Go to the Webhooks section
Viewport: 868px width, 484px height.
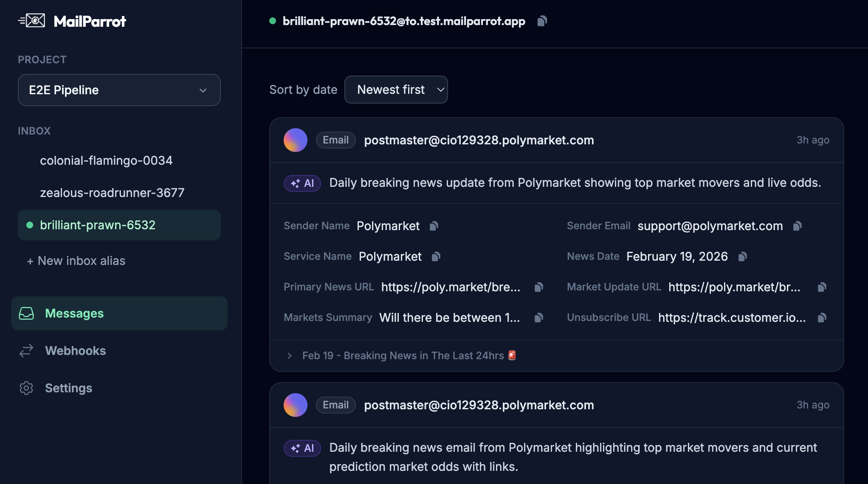[x=76, y=351]
